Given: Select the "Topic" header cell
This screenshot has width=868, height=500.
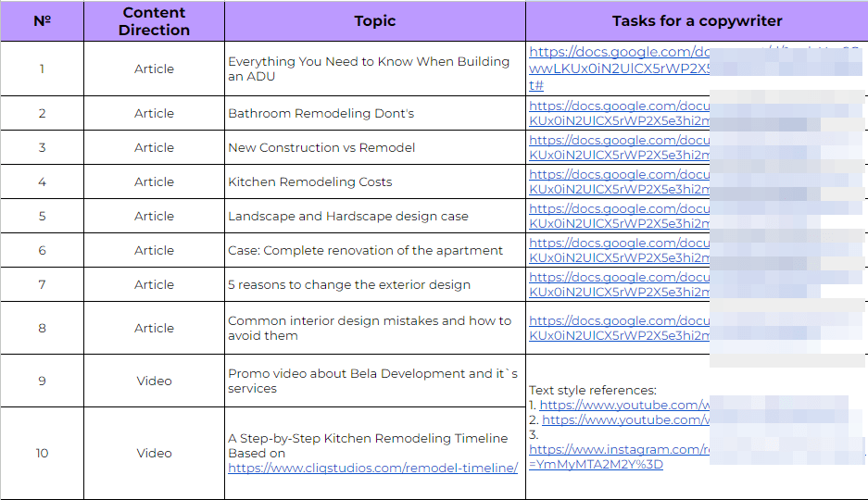Looking at the screenshot, I should (x=375, y=21).
